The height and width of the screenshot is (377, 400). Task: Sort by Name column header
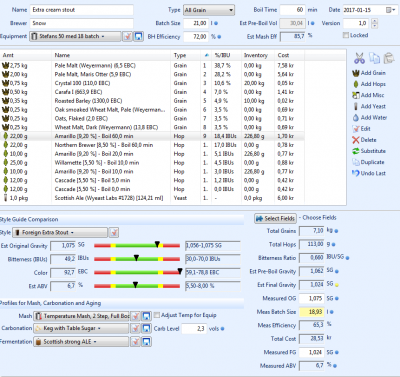[x=112, y=55]
